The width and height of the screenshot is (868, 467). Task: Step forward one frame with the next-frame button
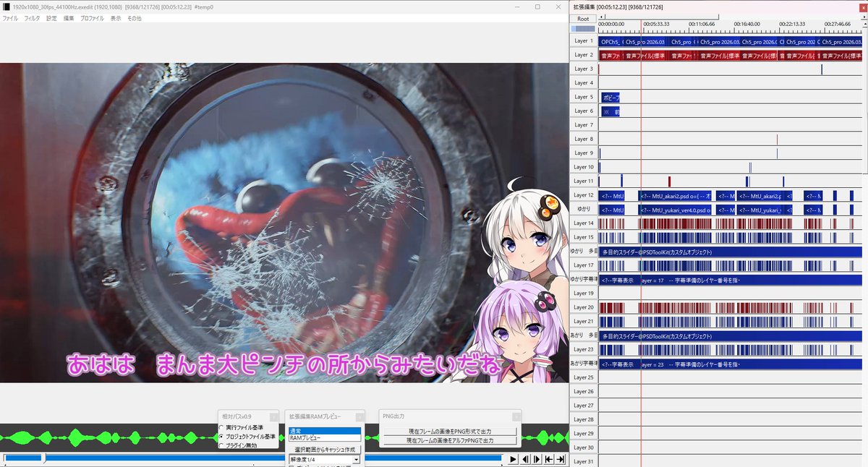537,459
